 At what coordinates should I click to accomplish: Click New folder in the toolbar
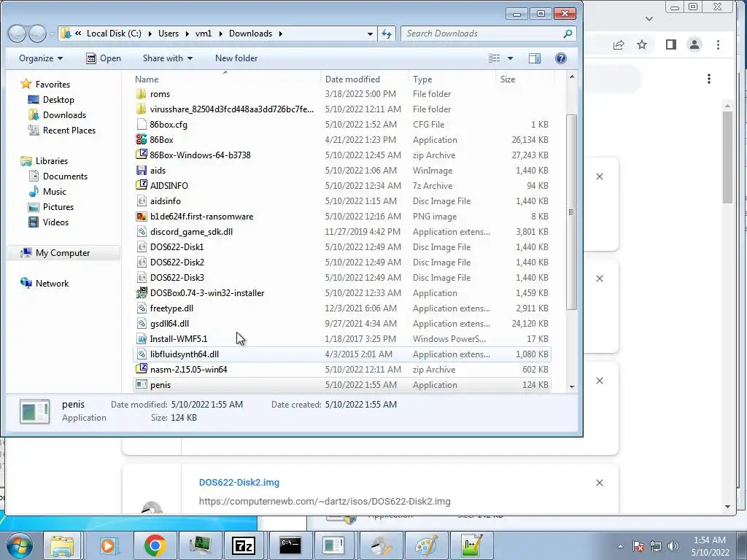pyautogui.click(x=236, y=58)
